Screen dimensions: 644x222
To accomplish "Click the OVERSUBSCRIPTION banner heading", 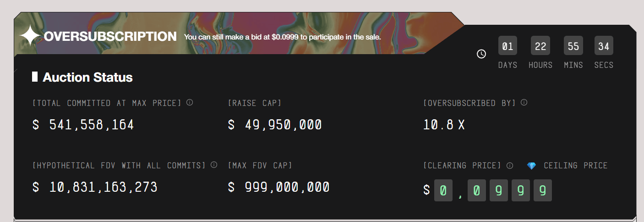I will [x=110, y=37].
